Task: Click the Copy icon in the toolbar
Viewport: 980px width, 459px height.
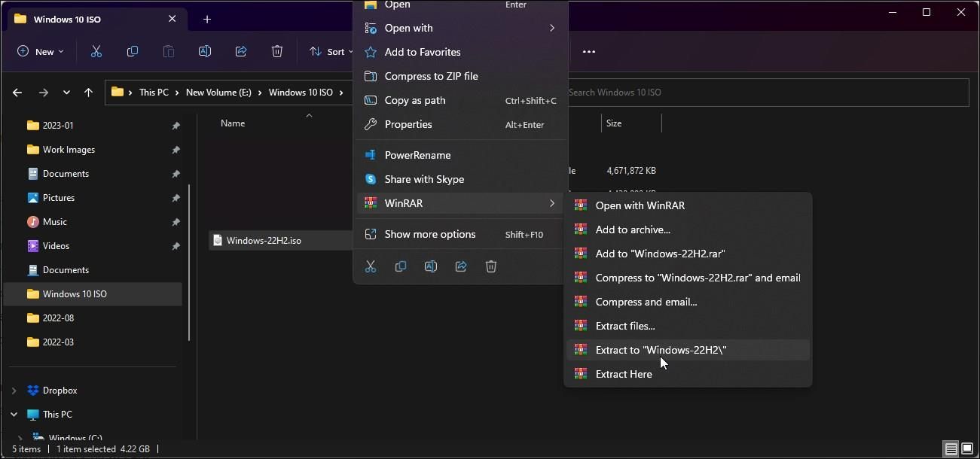Action: point(133,51)
